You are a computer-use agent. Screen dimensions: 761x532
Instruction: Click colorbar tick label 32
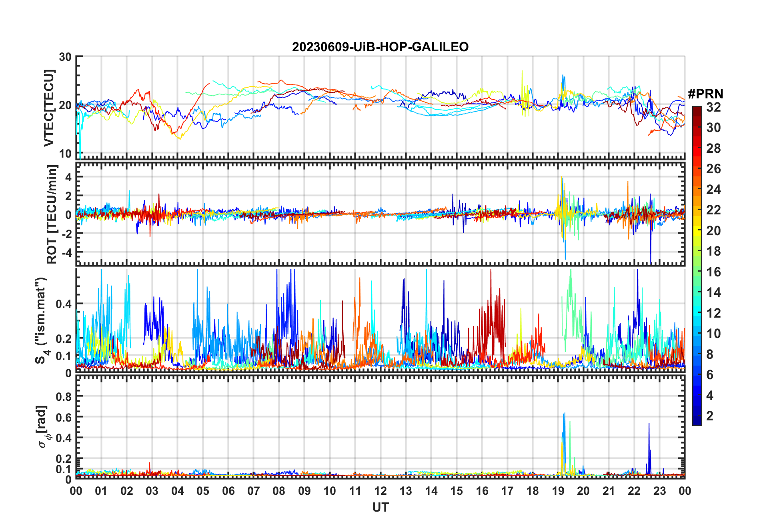pos(713,107)
